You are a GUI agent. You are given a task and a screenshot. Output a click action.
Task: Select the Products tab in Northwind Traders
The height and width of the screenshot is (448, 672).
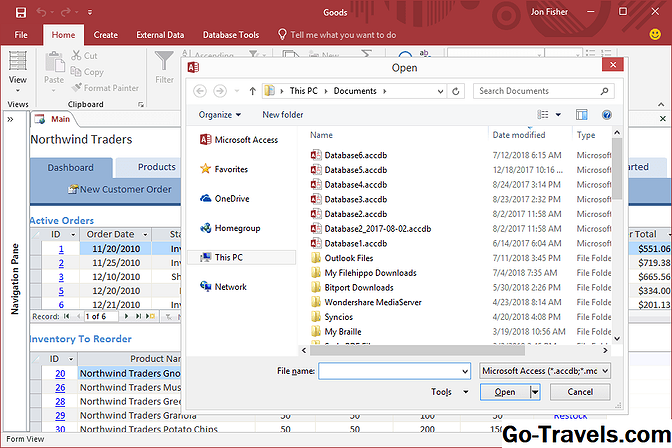(148, 167)
